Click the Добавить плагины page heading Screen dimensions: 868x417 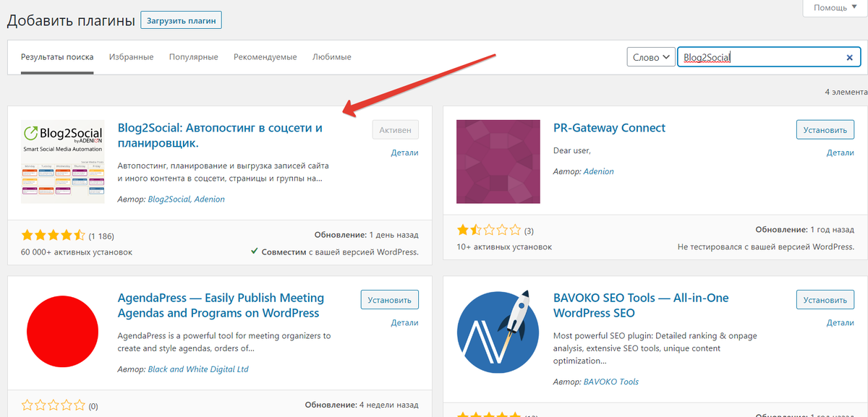71,20
